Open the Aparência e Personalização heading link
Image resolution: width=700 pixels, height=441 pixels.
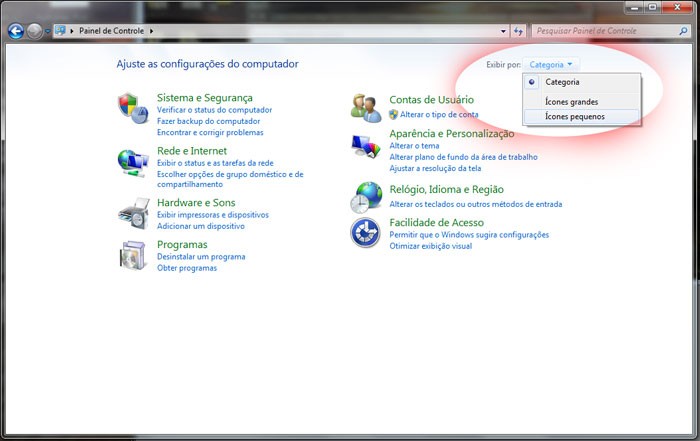pos(452,133)
